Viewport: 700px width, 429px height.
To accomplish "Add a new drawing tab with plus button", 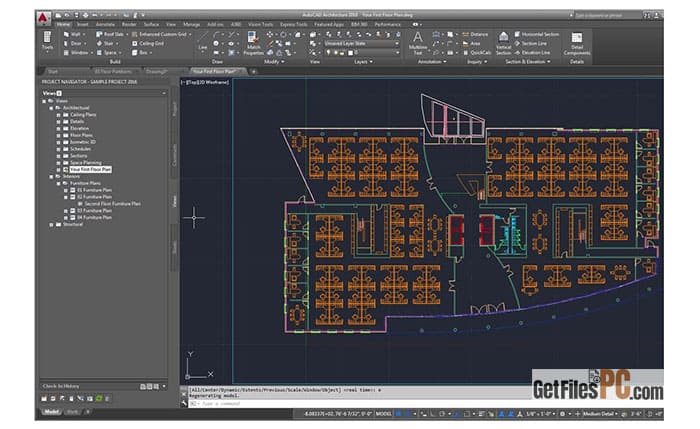I will pos(254,71).
